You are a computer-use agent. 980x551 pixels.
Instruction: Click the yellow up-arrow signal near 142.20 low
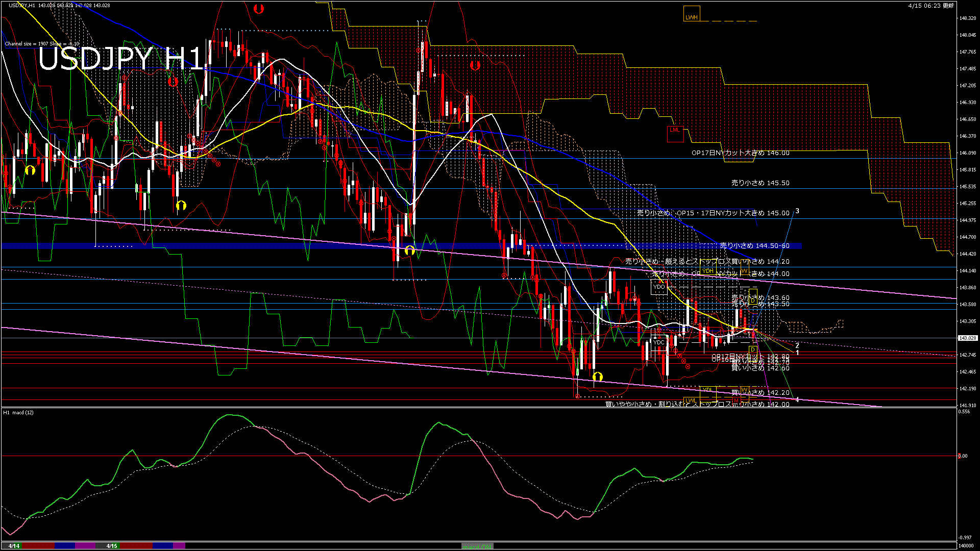click(598, 377)
